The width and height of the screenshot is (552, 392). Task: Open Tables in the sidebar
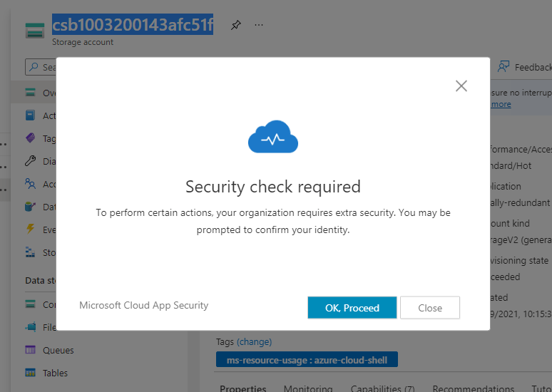[55, 373]
